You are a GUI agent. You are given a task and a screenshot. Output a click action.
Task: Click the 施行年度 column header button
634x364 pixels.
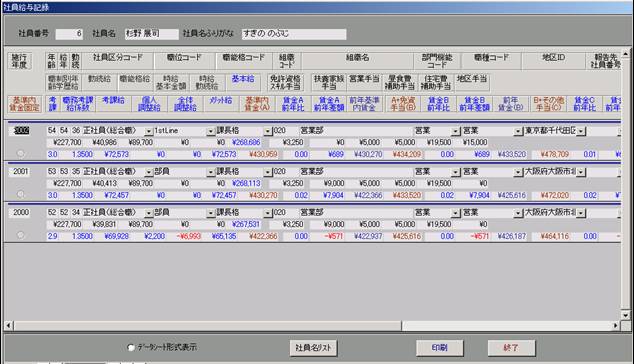[x=19, y=61]
